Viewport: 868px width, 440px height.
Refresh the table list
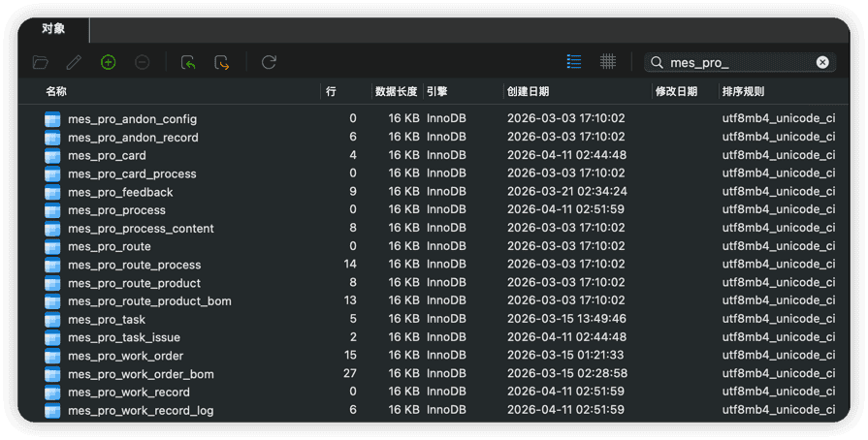coord(269,63)
